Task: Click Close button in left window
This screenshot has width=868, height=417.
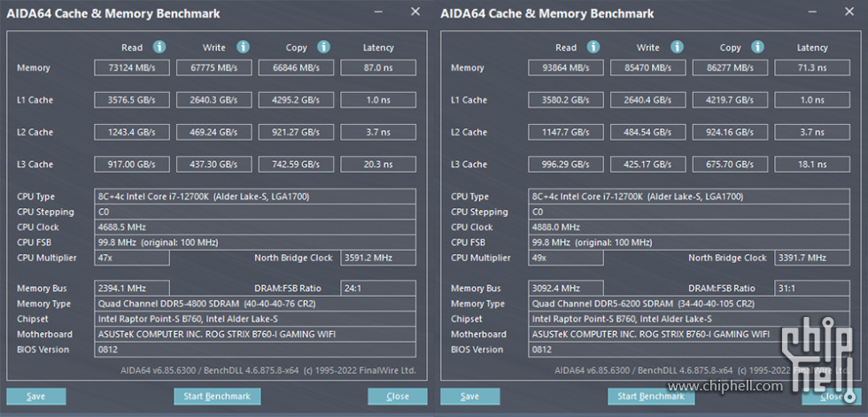Action: (x=398, y=396)
